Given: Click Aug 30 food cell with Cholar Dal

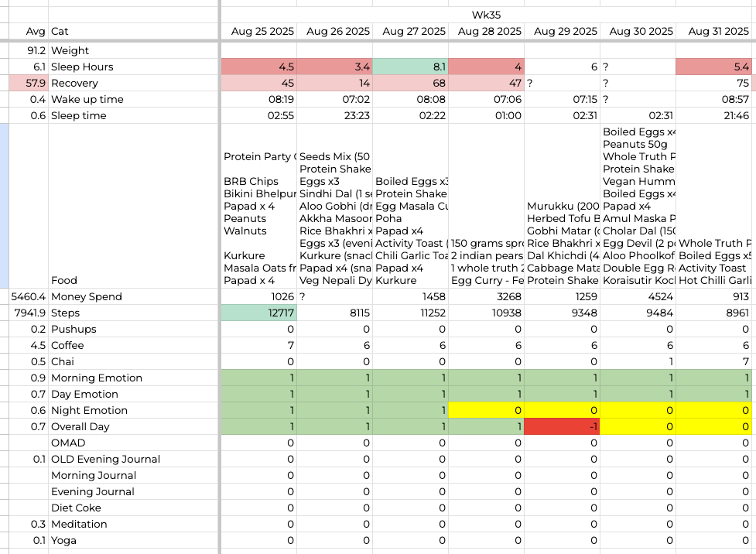Looking at the screenshot, I should click(638, 206).
